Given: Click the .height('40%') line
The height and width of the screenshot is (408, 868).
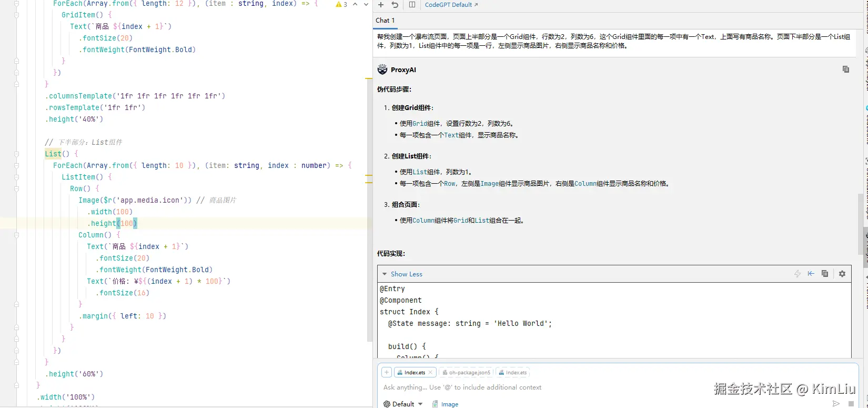Looking at the screenshot, I should tap(74, 119).
